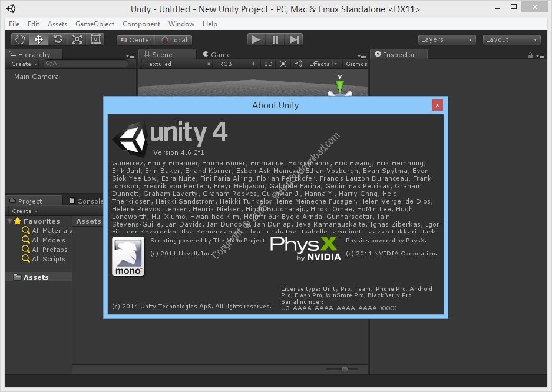Click Assets breadcrumb in Project panel

(88, 221)
